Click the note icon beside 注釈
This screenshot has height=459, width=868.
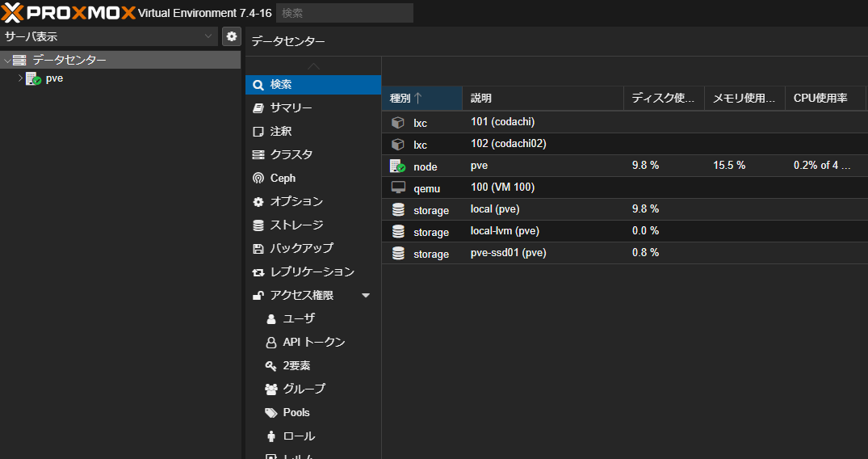258,132
